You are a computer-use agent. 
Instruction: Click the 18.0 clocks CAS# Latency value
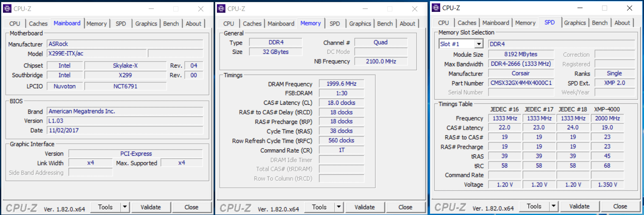coord(341,103)
